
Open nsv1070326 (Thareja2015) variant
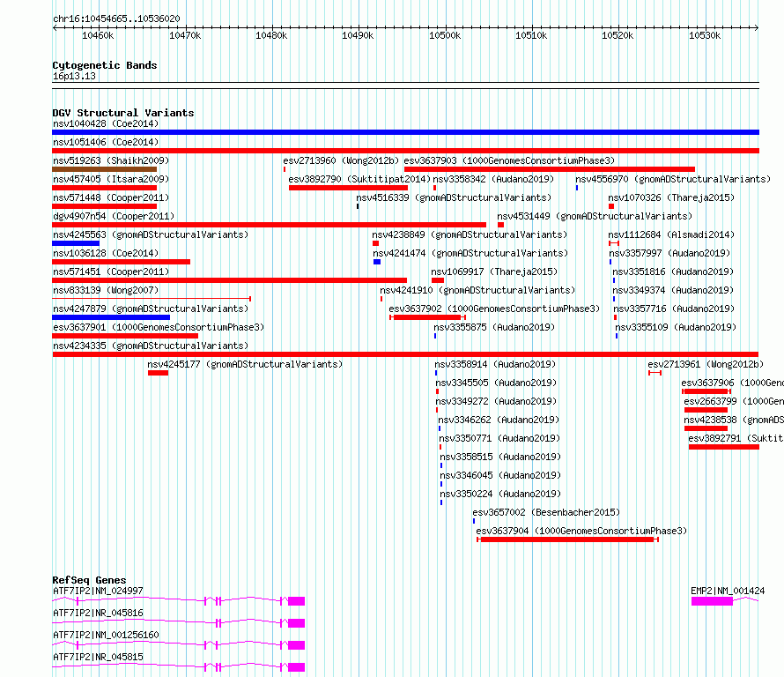pyautogui.click(x=671, y=197)
